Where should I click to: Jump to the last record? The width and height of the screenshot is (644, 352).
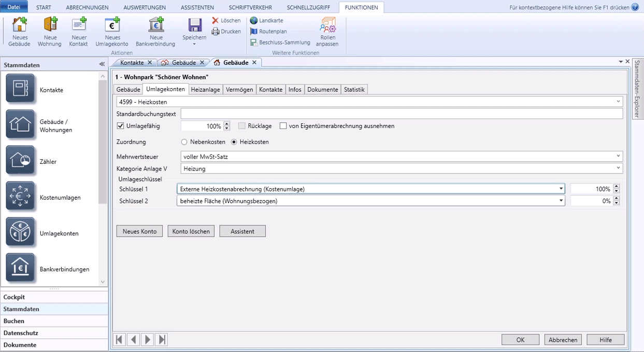[x=162, y=340]
